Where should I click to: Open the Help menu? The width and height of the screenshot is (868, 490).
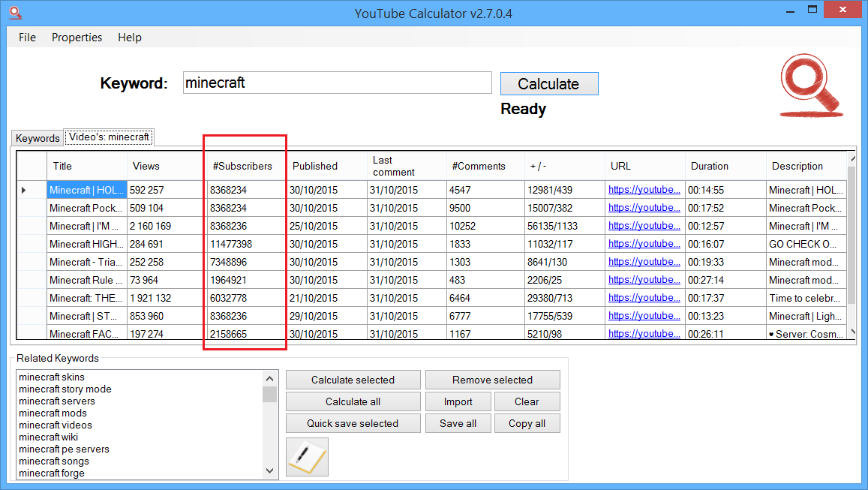click(x=130, y=37)
